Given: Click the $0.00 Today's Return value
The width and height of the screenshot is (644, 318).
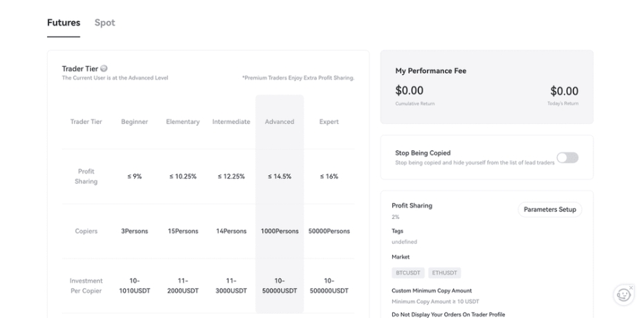Looking at the screenshot, I should click(x=564, y=91).
